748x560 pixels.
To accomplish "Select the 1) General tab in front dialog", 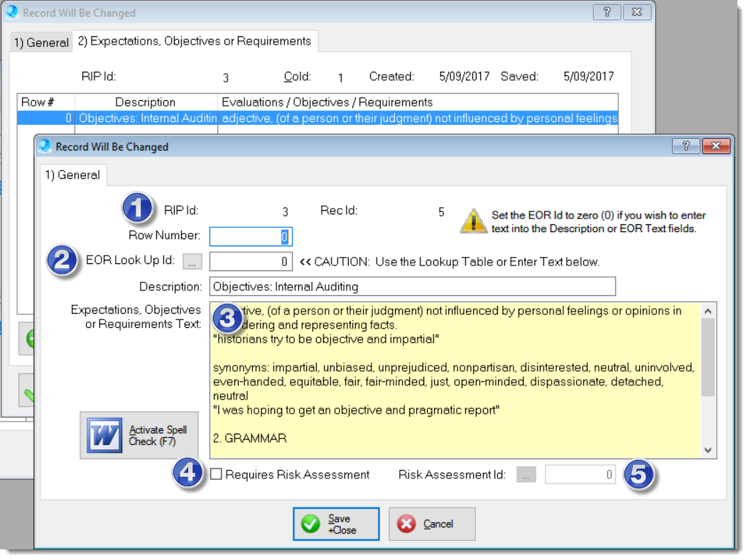I will [72, 175].
